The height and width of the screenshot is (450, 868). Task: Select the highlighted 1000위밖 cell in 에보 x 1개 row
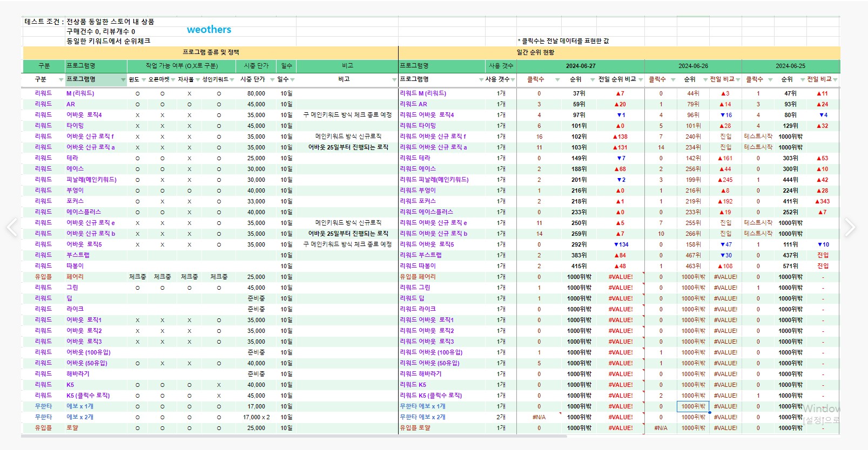[693, 406]
